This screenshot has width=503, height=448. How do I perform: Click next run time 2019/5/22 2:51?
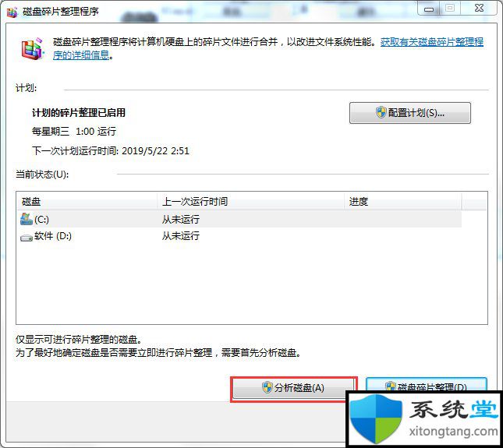pos(156,151)
